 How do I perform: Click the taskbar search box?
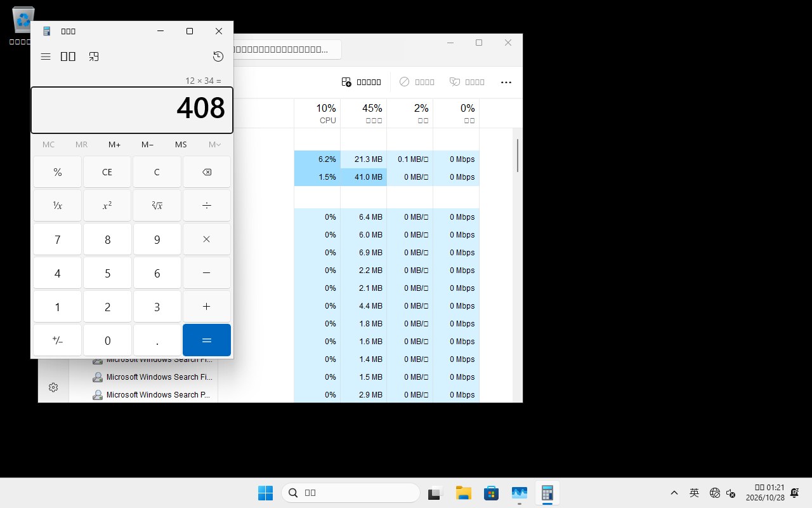tap(350, 493)
